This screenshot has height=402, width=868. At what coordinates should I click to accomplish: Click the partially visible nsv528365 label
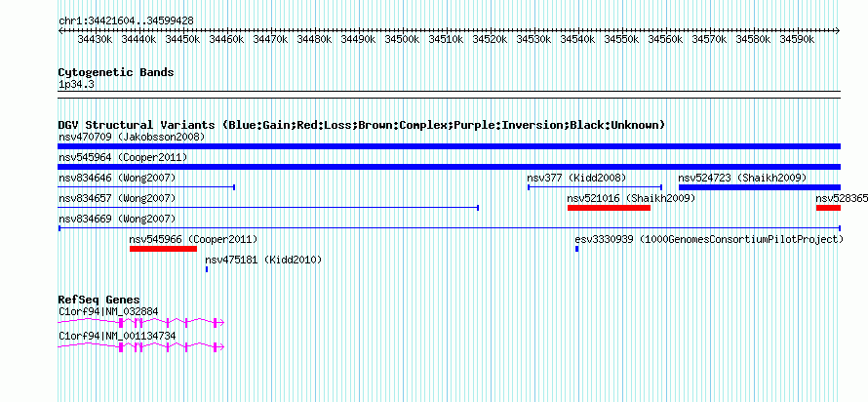click(x=842, y=198)
